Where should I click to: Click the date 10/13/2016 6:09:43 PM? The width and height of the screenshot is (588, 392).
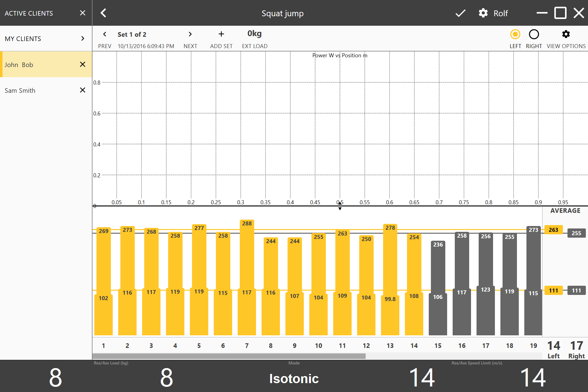point(146,46)
